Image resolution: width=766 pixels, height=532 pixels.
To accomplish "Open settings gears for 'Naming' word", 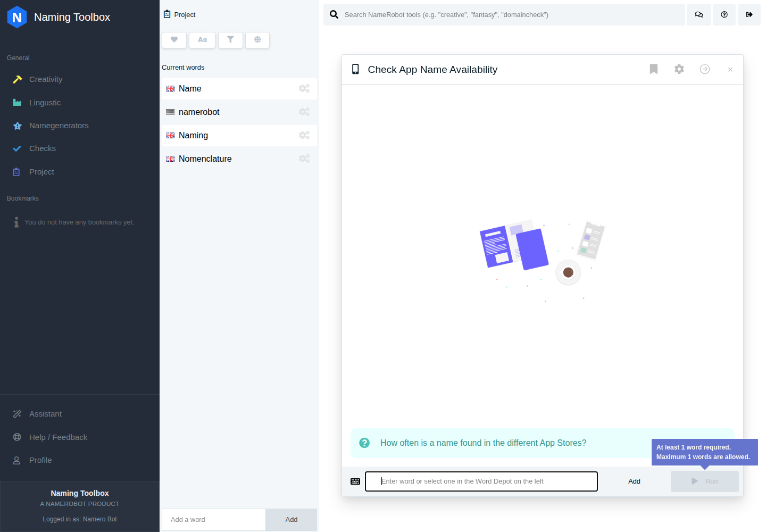I will click(304, 136).
